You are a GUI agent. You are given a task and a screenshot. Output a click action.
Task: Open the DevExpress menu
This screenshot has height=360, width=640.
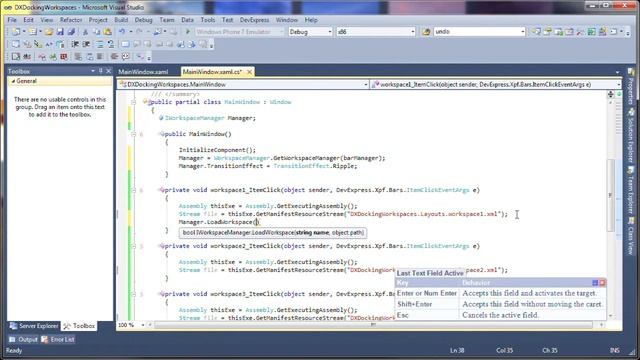coord(254,20)
